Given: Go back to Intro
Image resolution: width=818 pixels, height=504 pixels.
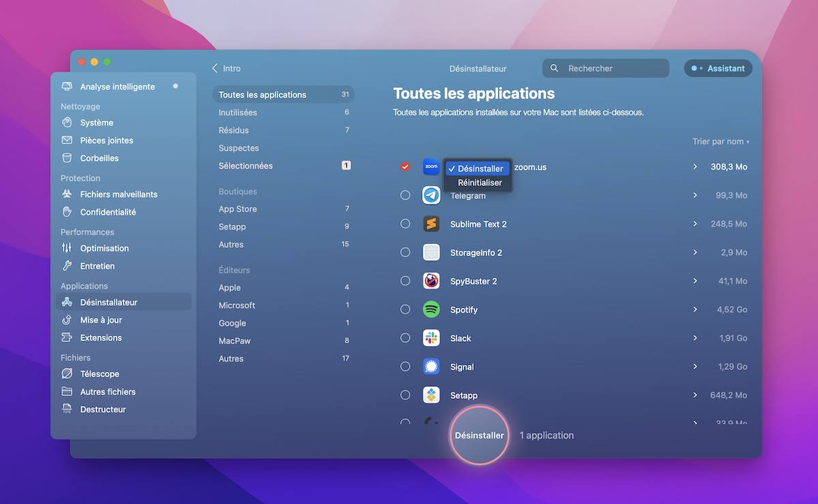Looking at the screenshot, I should point(226,68).
